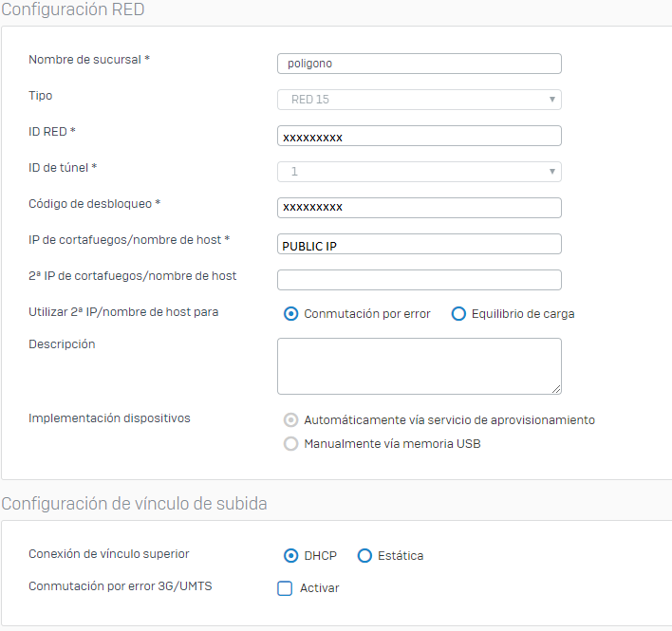672x631 pixels.
Task: Choose Manualmente vía memoria USB option
Action: coord(291,444)
